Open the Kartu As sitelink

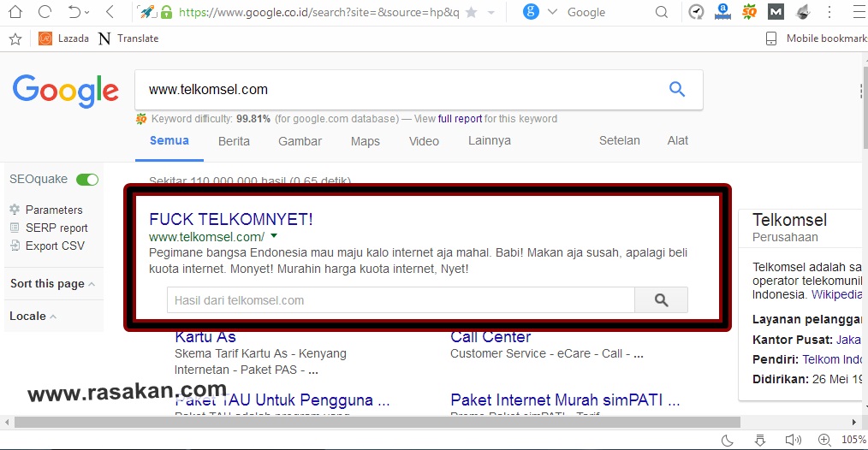[x=205, y=336]
